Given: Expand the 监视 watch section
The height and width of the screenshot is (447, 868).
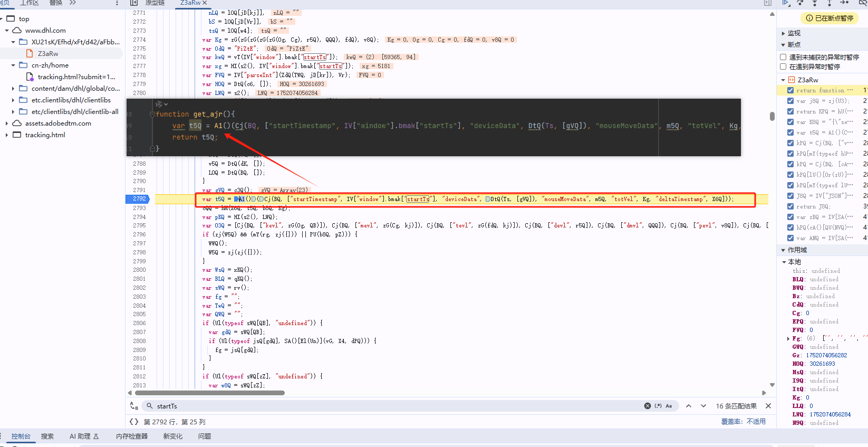Looking at the screenshot, I should (x=783, y=33).
